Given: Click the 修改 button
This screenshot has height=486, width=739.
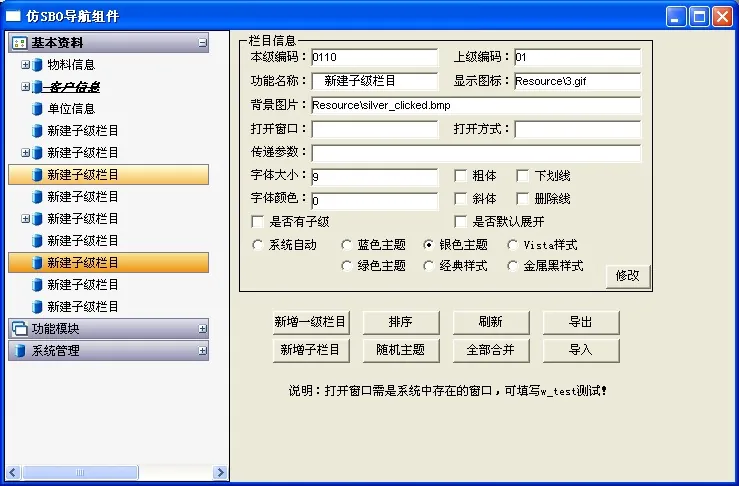Looking at the screenshot, I should 628,276.
